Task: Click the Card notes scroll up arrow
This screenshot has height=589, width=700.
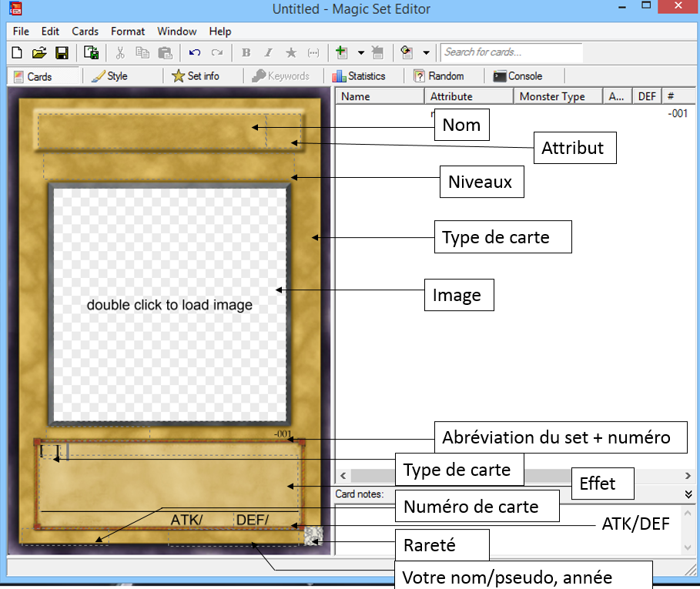Action: pos(688,513)
